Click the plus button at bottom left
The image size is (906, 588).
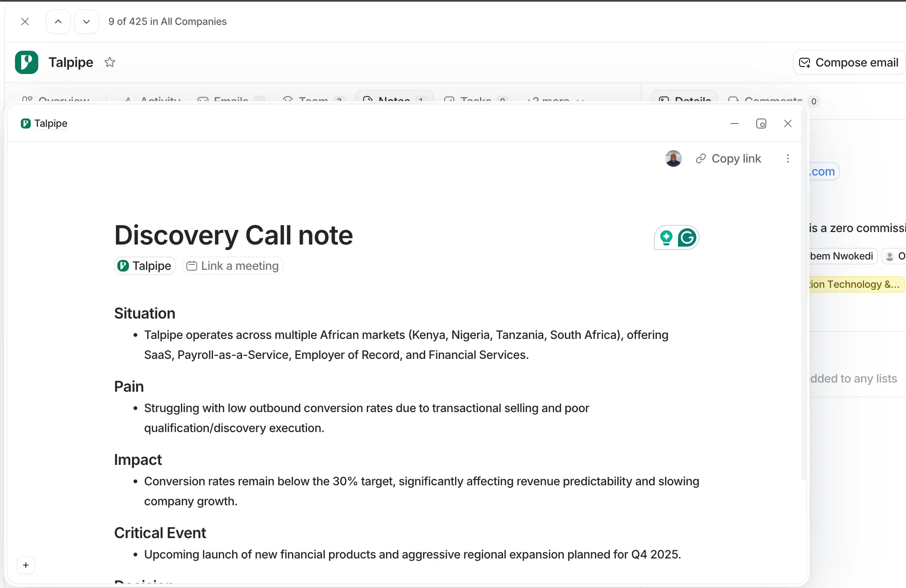tap(26, 565)
